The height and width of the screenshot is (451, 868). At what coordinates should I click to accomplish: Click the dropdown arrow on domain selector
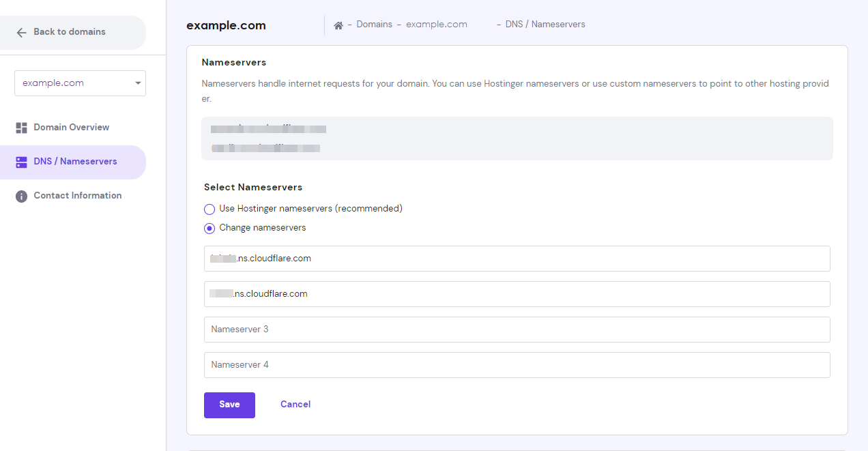point(138,83)
